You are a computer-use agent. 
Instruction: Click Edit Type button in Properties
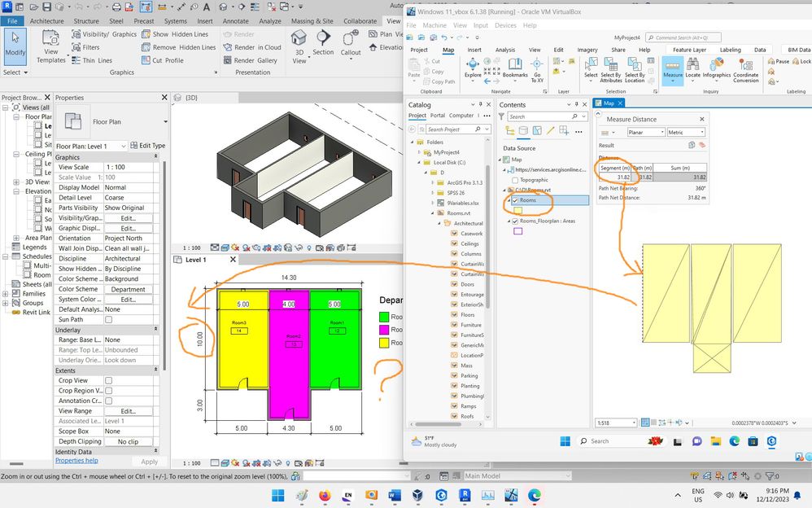(x=148, y=146)
